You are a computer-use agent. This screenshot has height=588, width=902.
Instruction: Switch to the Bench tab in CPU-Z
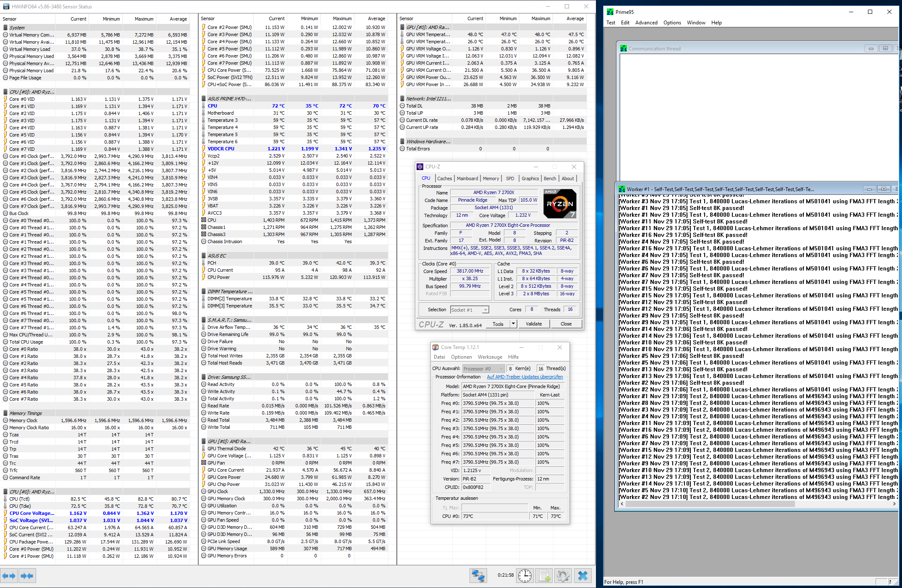(x=549, y=178)
